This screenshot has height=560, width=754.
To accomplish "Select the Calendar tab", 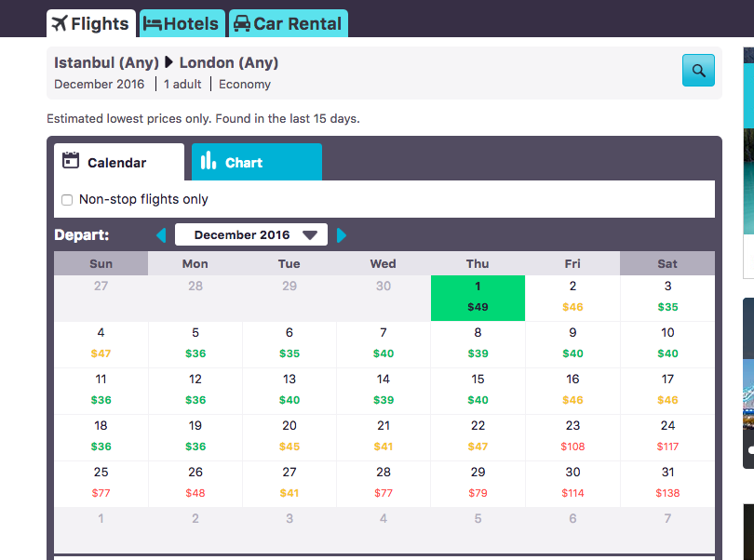I will 118,162.
